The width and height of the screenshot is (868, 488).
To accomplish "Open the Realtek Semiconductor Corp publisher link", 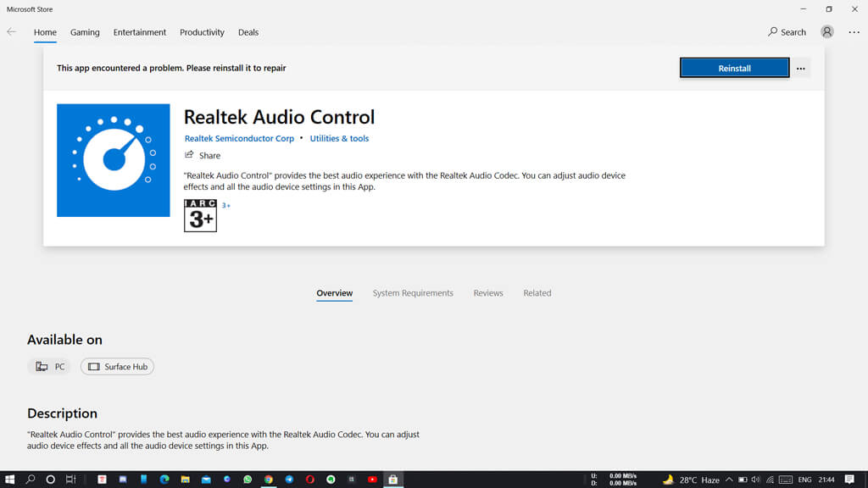I will pyautogui.click(x=239, y=138).
